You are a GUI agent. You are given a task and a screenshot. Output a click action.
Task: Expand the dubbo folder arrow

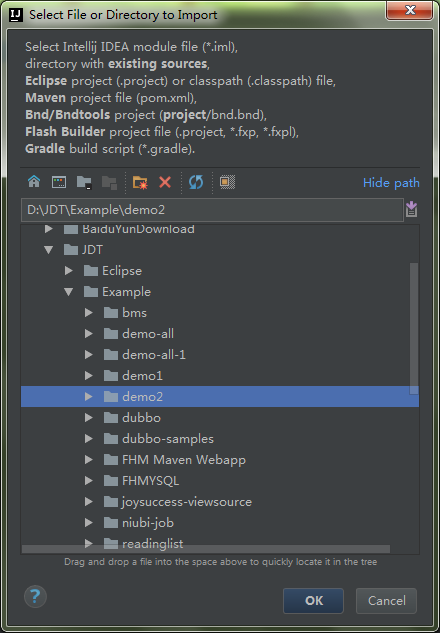pyautogui.click(x=89, y=417)
